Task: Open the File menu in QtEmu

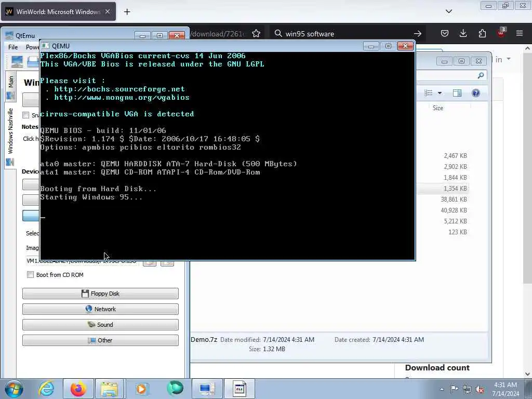Action: 13,47
